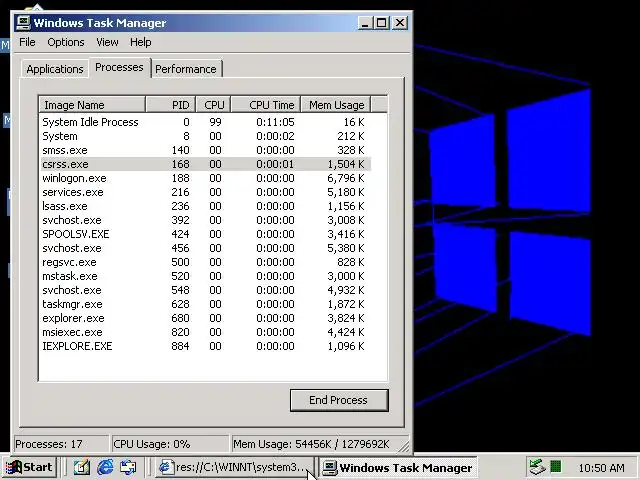
Task: Click the network connection tray icon
Action: coord(538,467)
